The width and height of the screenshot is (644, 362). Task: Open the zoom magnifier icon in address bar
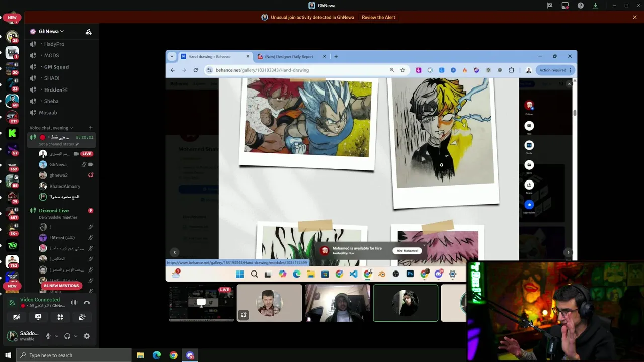point(392,70)
